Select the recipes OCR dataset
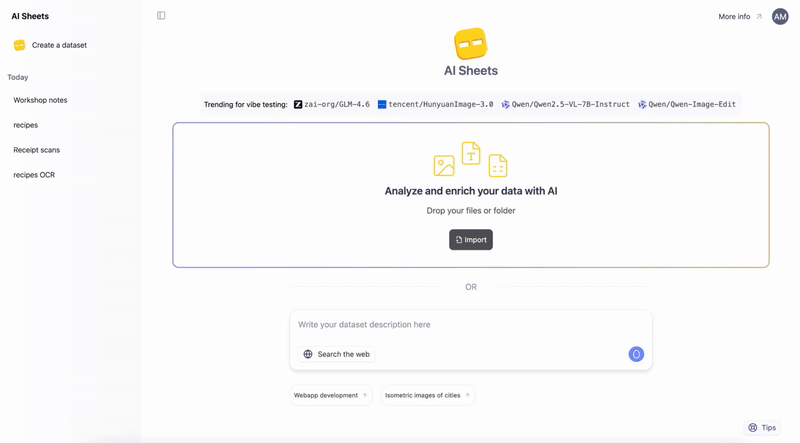The image size is (800, 443). point(34,175)
